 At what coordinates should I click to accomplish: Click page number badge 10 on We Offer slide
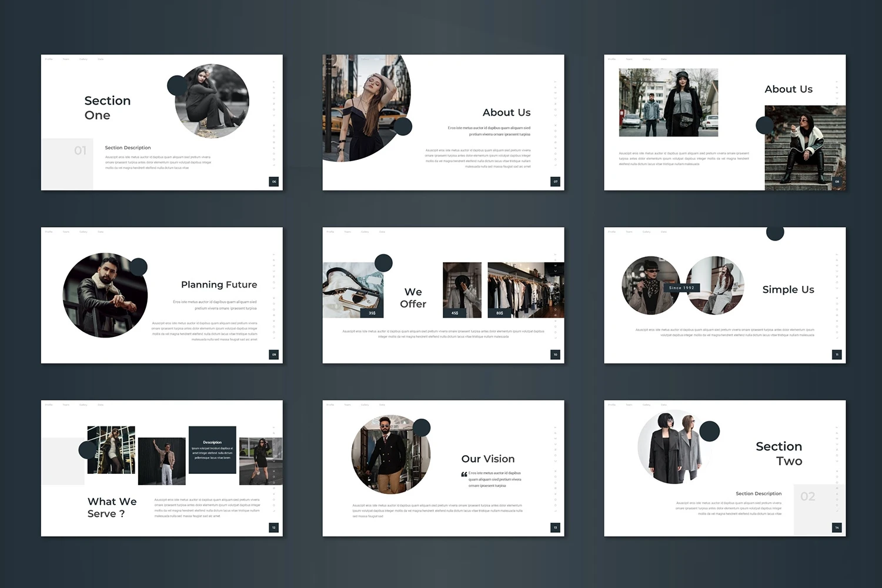point(555,355)
